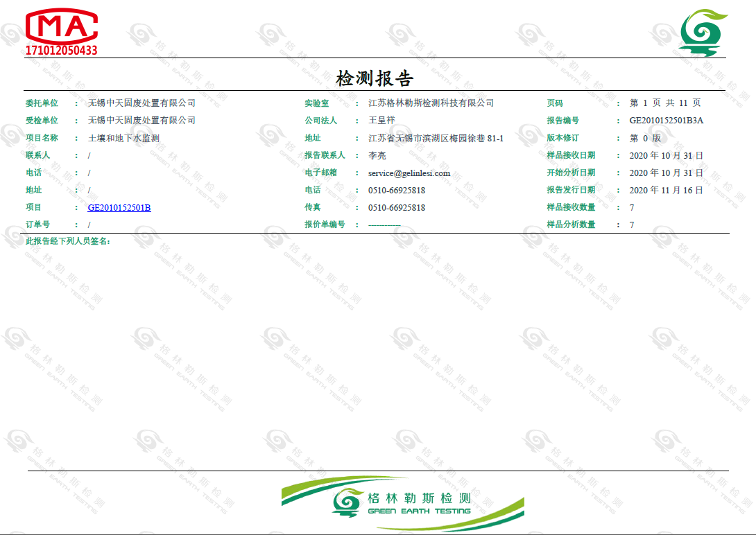Viewport: 756px width, 535px height.
Task: Click the 检测报告 report title
Action: coord(375,78)
